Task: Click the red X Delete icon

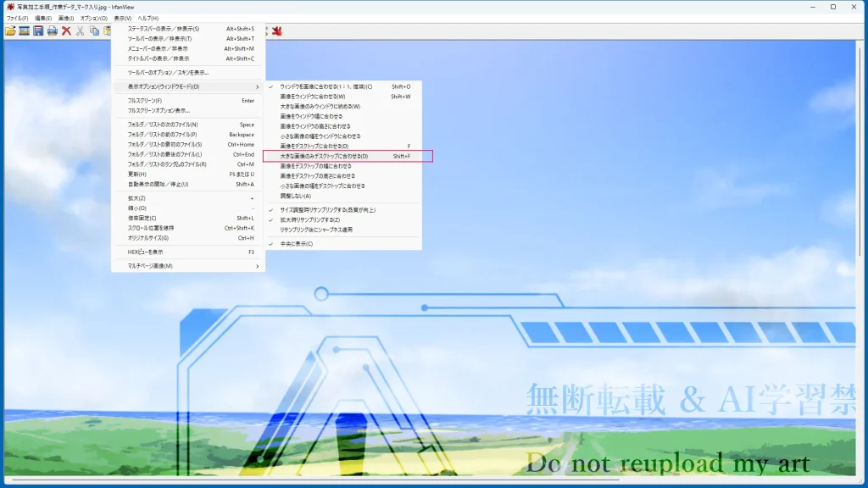Action: (66, 31)
